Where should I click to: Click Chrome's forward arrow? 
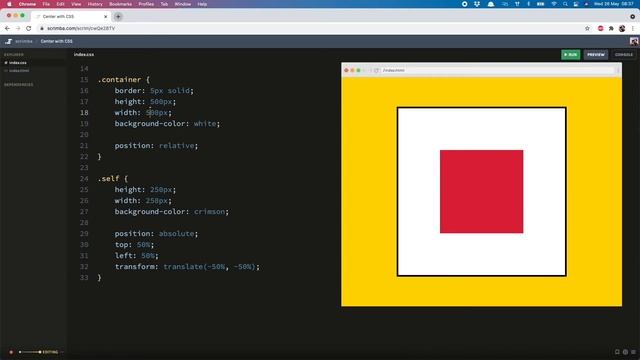tap(18, 28)
